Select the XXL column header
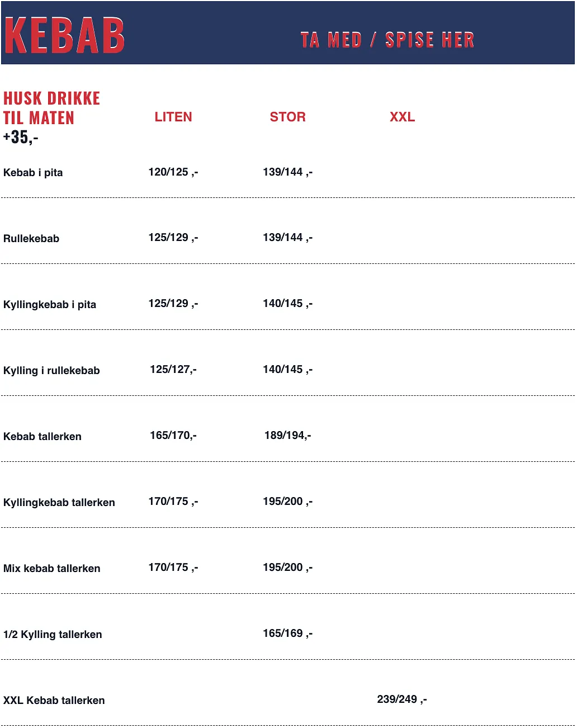 402,117
